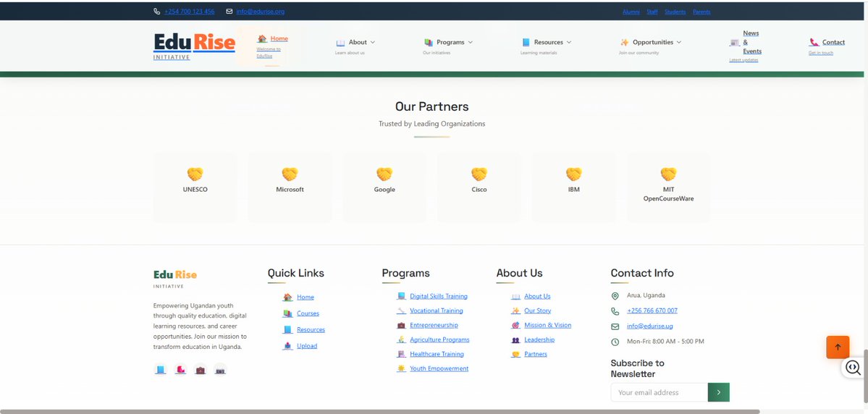The height and width of the screenshot is (414, 868).
Task: Click the EduRise Initiative header logo
Action: (194, 46)
